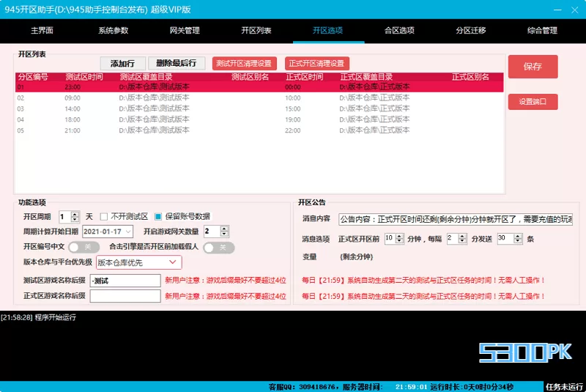This screenshot has height=392, width=586.
Task: Click the 19:00 official time cell
Action: pos(292,119)
